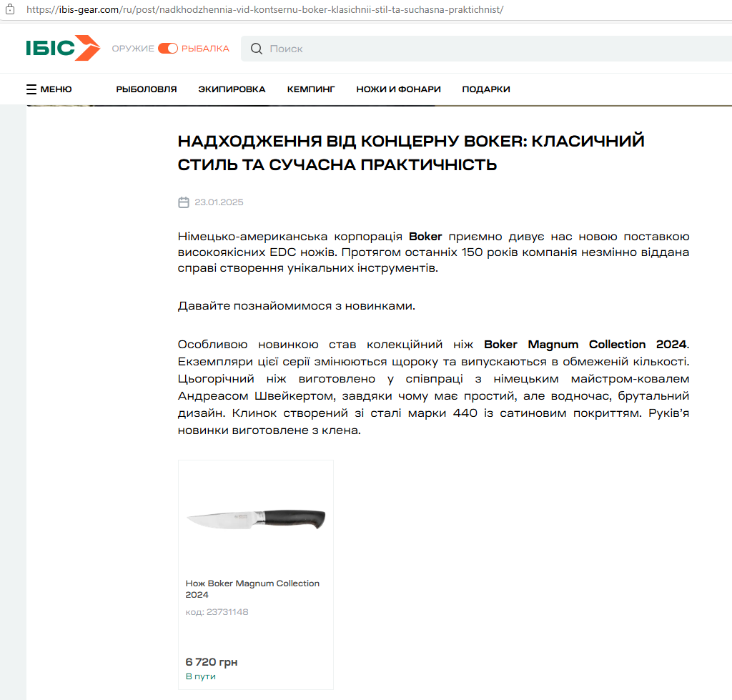Go to Ножи и фонари section

(398, 89)
